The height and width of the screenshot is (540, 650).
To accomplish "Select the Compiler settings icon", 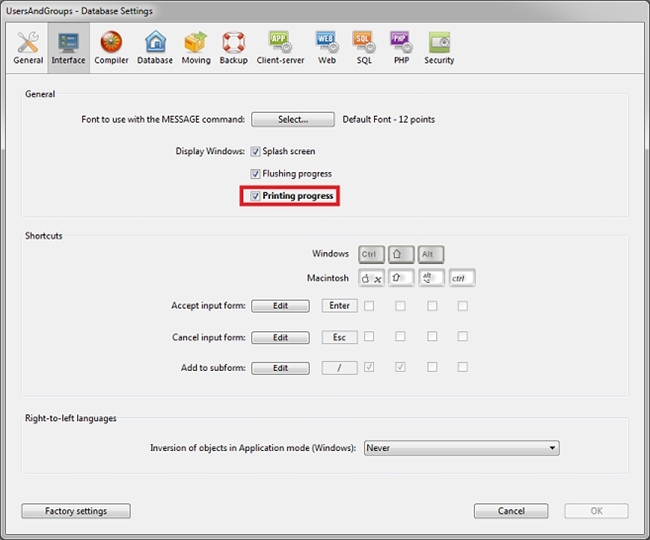I will click(111, 46).
